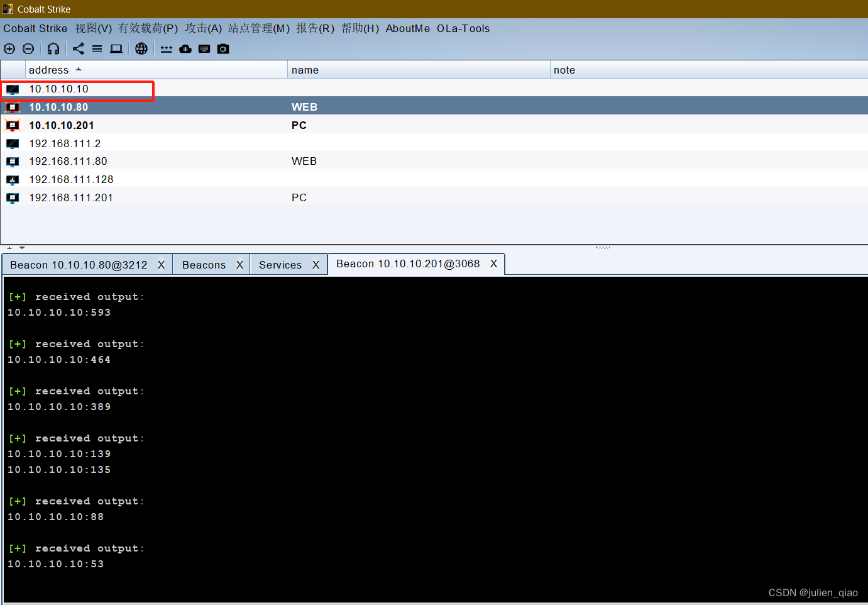Select the 10.10.10.10 target row
Viewport: 868px width, 605px height.
pos(434,89)
